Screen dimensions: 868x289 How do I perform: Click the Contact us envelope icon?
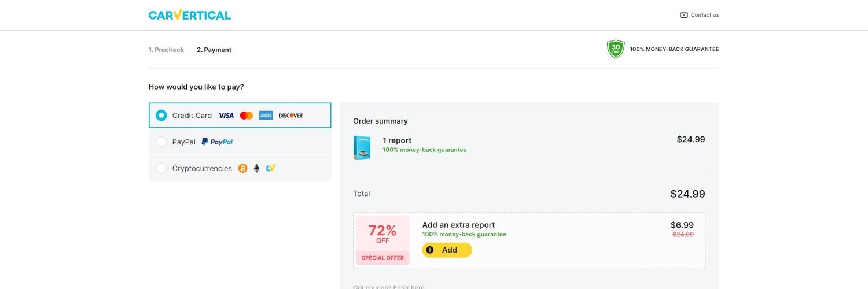(x=684, y=15)
